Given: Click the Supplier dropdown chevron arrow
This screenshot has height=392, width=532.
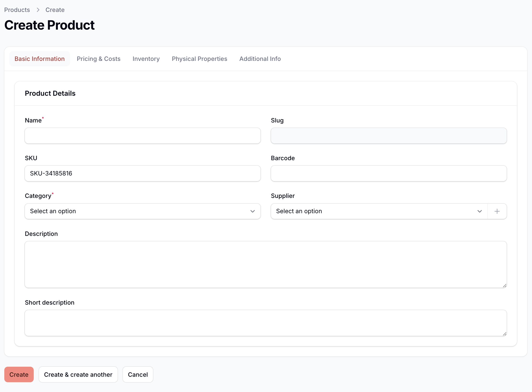Looking at the screenshot, I should pos(479,211).
